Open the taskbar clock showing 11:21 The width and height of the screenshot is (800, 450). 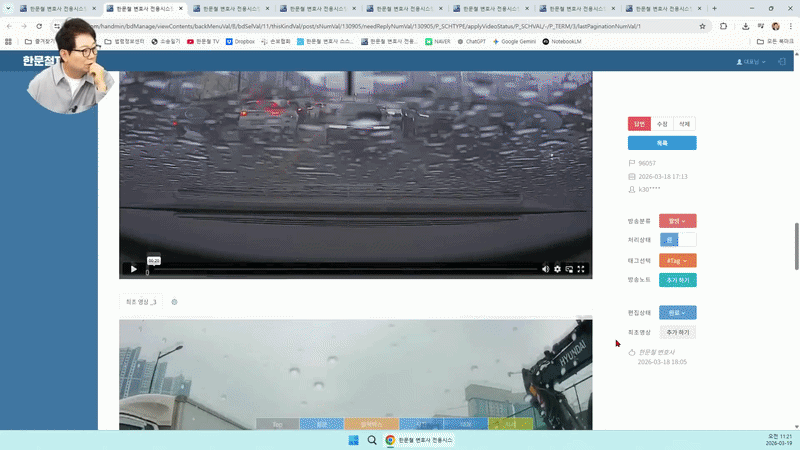[x=780, y=440]
